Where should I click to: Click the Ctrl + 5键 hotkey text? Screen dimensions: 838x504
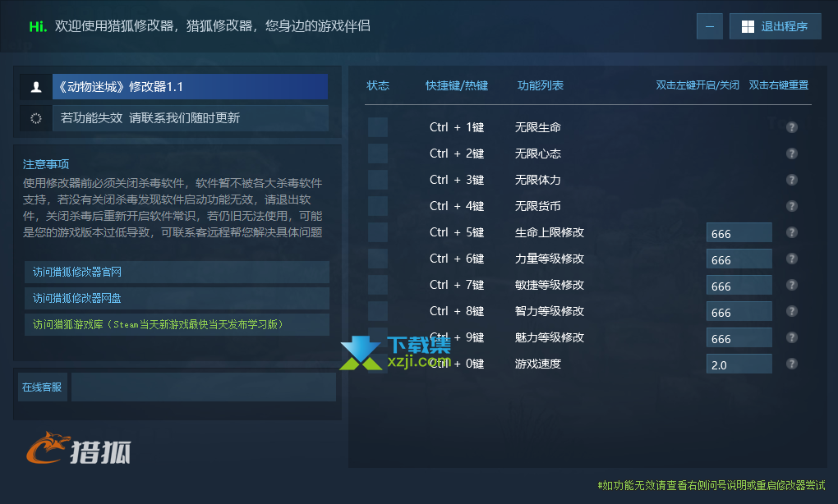pos(457,232)
